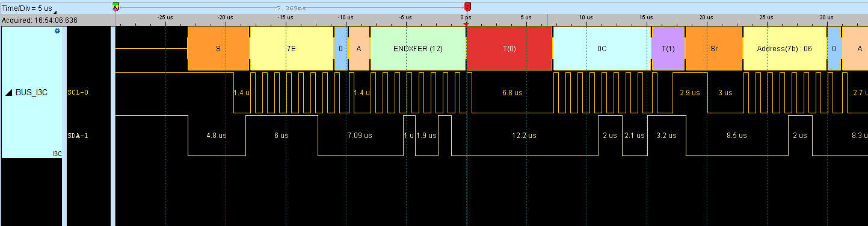
Task: Select marker A flag on timeline
Action: [115, 7]
